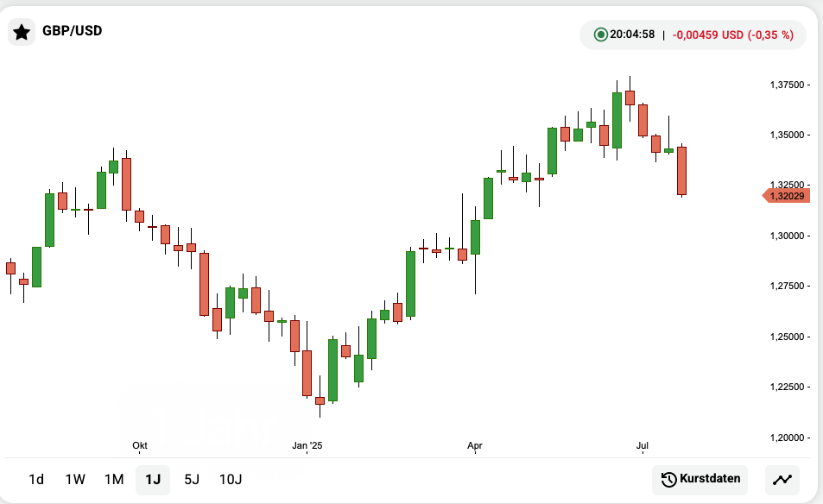The height and width of the screenshot is (504, 823).
Task: Click the Okt axis label
Action: point(140,445)
